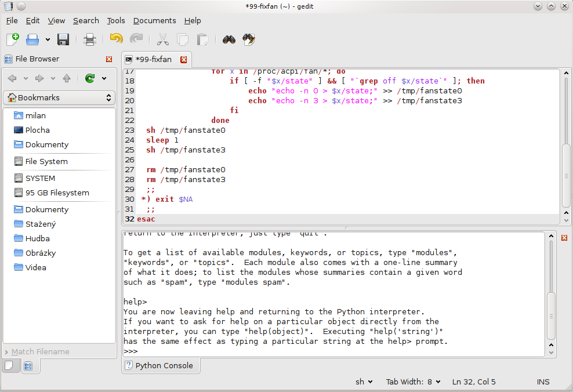Close the Python Console bottom panel
The image size is (573, 392).
pyautogui.click(x=564, y=238)
